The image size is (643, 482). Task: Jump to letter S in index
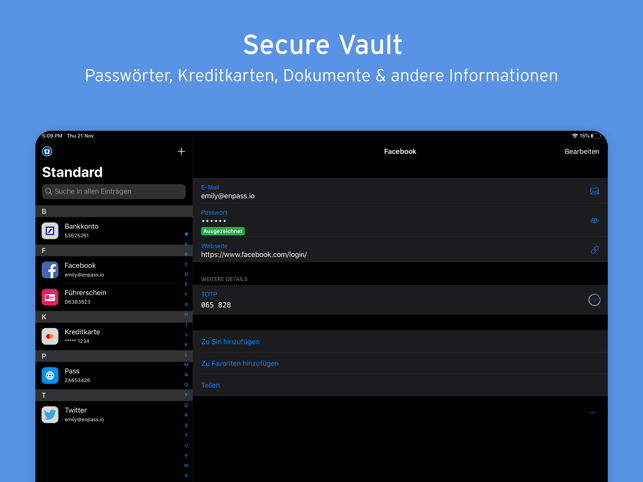(186, 425)
